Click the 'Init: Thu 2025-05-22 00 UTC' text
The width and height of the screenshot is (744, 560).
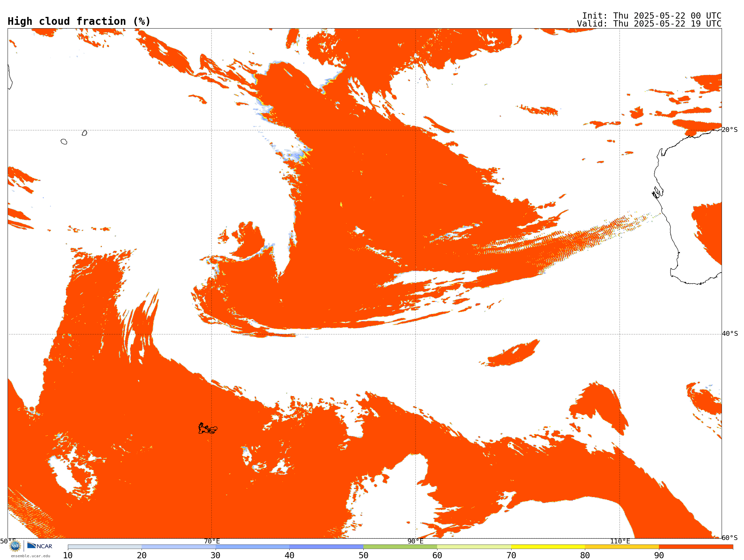pos(652,16)
